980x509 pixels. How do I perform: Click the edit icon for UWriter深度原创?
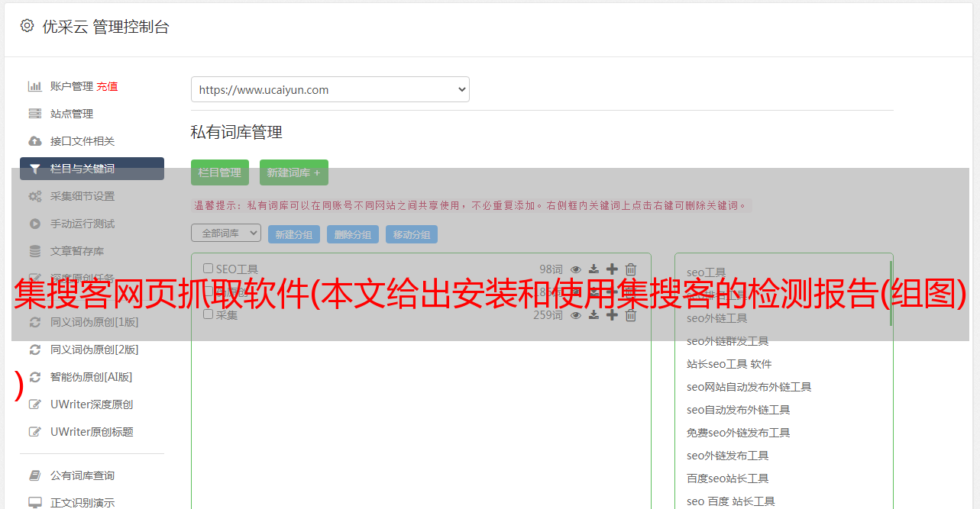[x=35, y=404]
